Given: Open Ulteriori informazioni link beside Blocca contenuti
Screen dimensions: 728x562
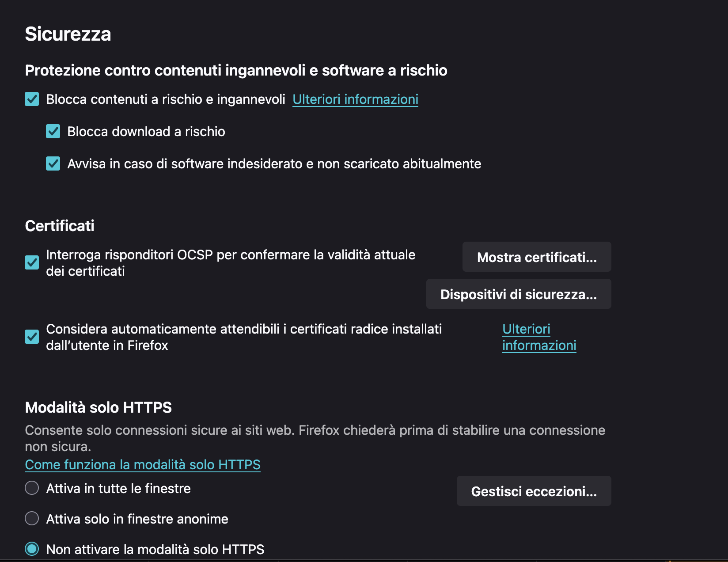Looking at the screenshot, I should pos(355,99).
